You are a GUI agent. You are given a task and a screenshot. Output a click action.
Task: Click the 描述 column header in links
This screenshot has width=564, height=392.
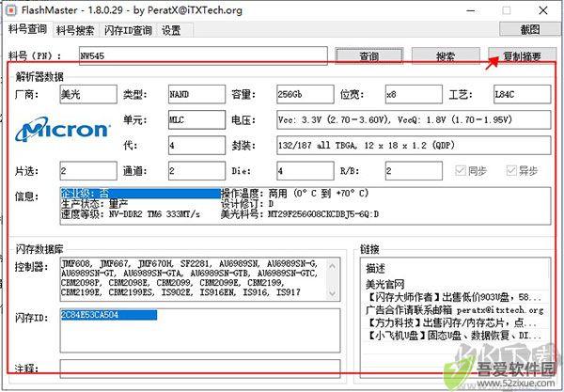point(375,268)
